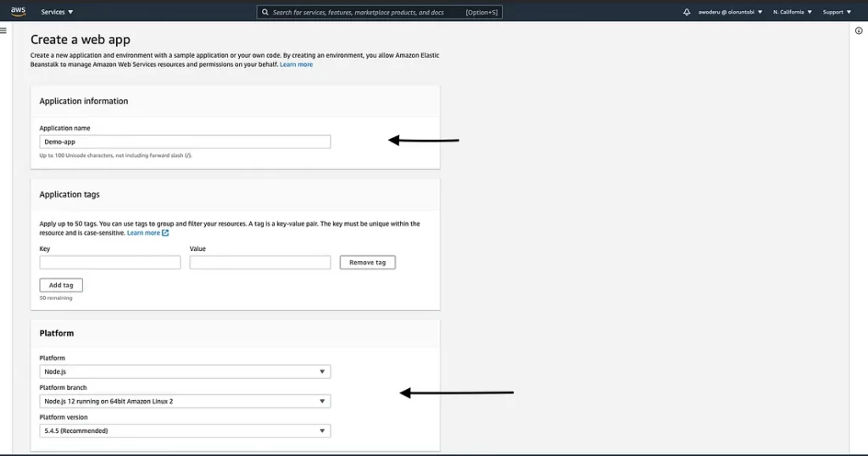Click the Add tag button
The image size is (868, 456).
click(x=61, y=286)
